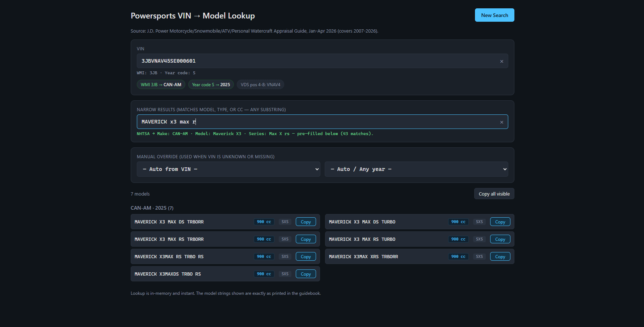Click SXS tag on MAVERICK X3 MAX RS TRBORR
This screenshot has height=327, width=644.
[285, 239]
